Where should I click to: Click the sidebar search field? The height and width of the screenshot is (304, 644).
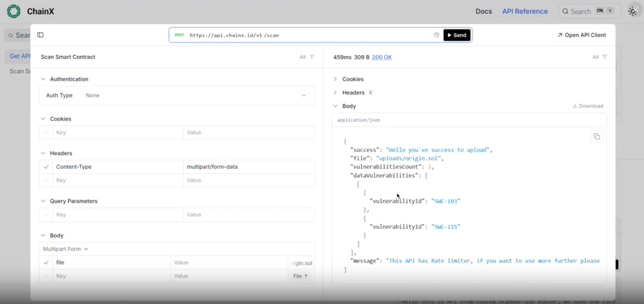coord(18,35)
